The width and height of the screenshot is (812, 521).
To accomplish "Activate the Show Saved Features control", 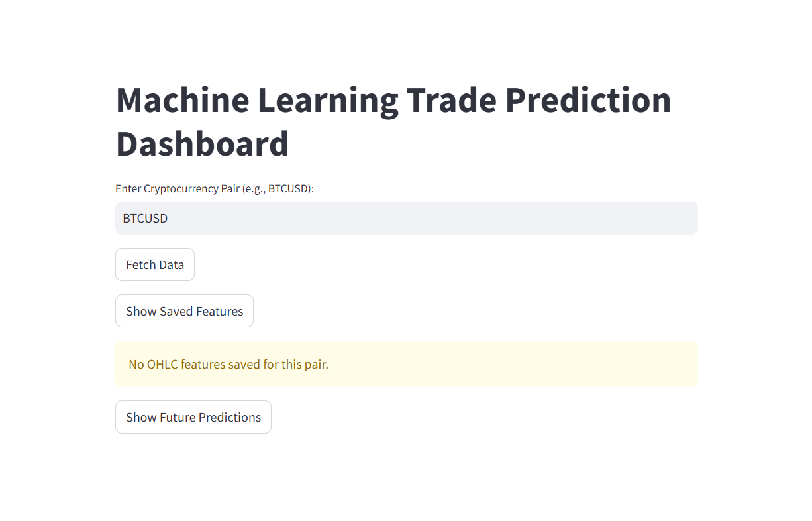I will 184,310.
